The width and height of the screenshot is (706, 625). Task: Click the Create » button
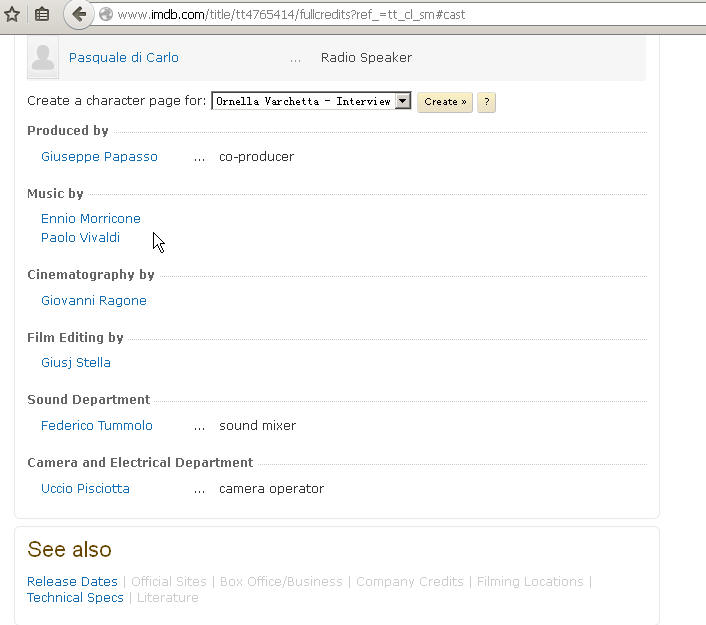point(445,102)
